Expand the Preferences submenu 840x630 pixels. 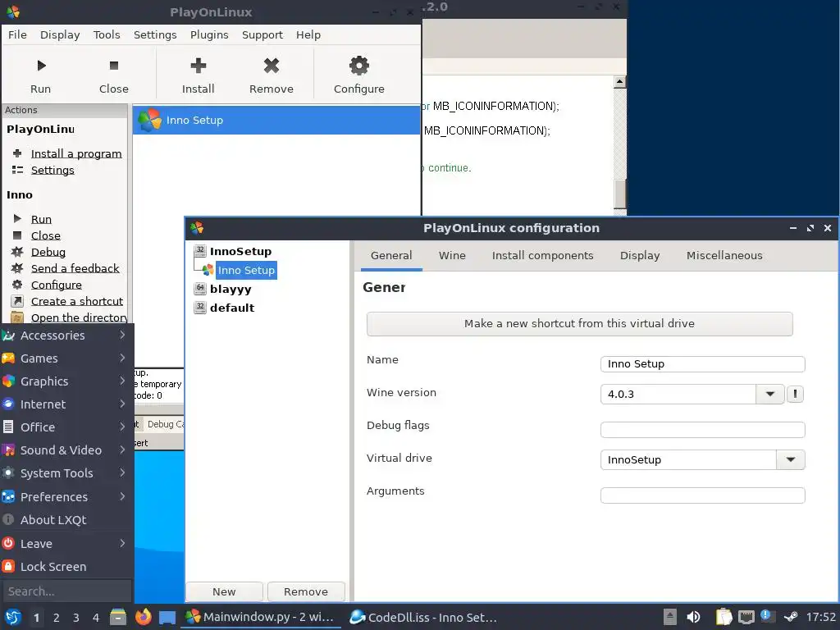66,497
